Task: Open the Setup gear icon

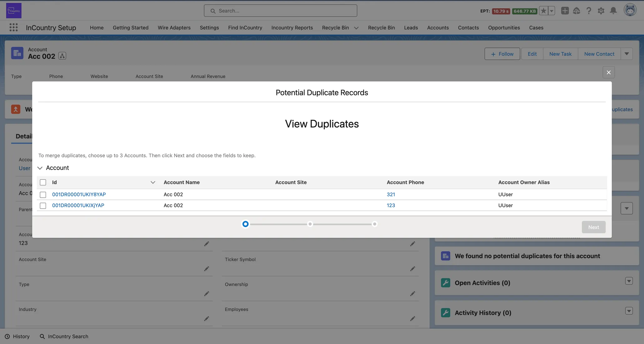Action: pos(601,11)
